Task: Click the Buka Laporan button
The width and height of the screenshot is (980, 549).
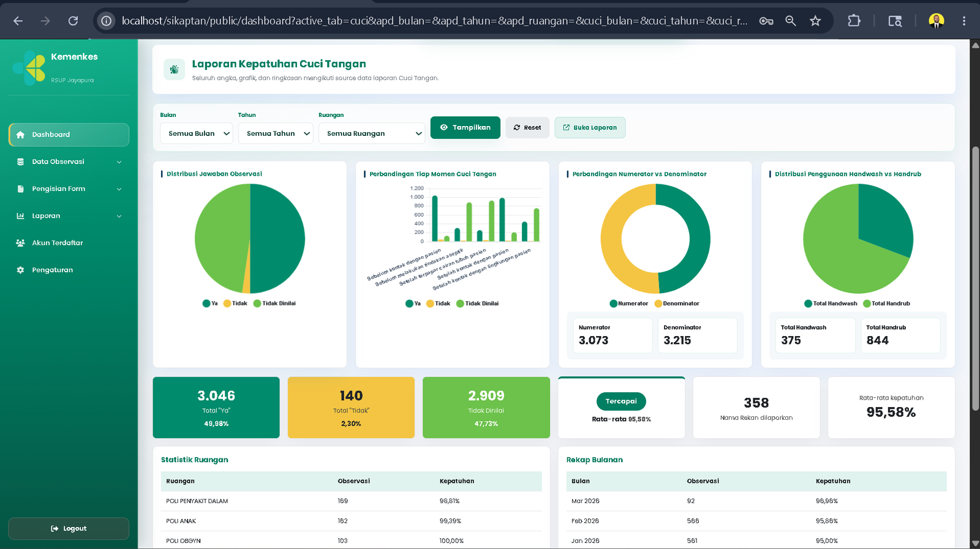Action: click(590, 127)
